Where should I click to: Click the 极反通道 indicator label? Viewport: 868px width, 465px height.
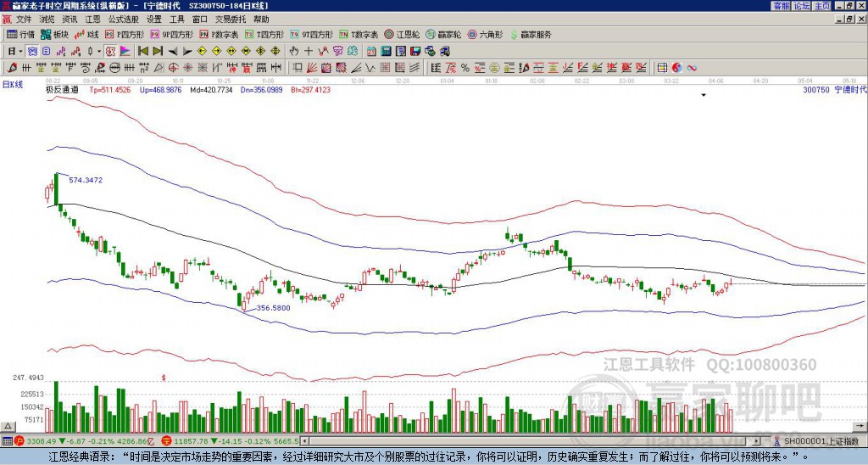click(62, 89)
